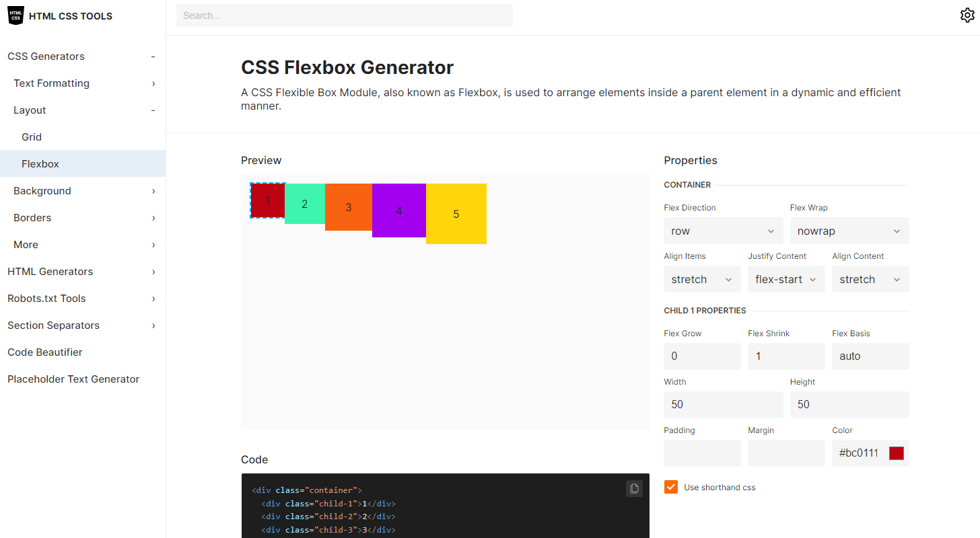This screenshot has height=538, width=980.
Task: Click the Flex Grow input field
Action: click(701, 356)
